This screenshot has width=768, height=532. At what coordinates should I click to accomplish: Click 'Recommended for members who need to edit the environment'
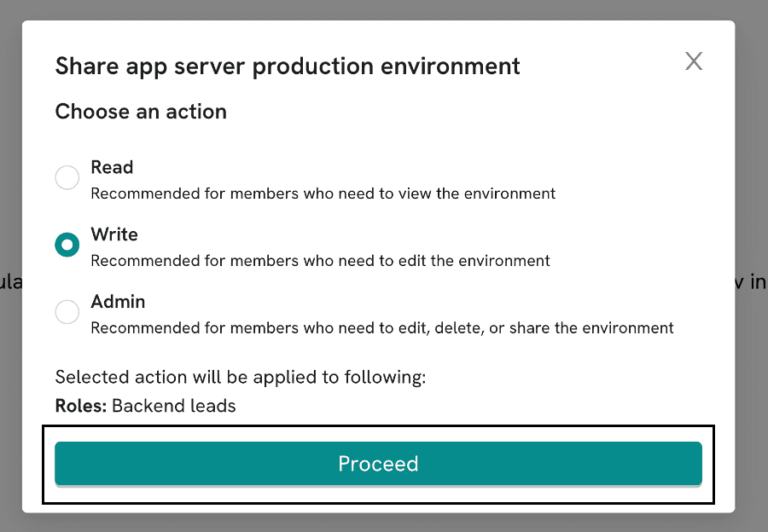(320, 261)
